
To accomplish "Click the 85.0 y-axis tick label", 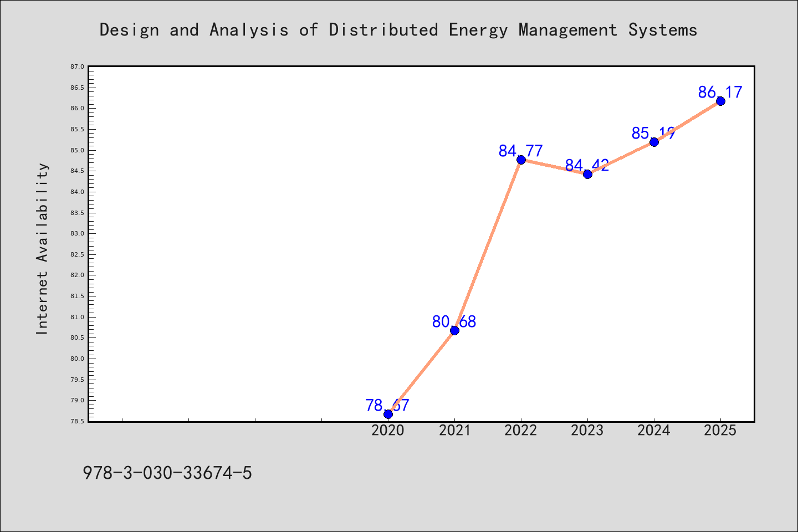I will [x=78, y=150].
